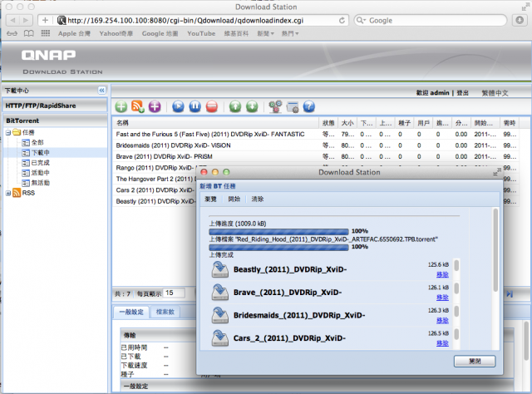Image resolution: width=532 pixels, height=394 pixels.
Task: Open the 熱門 bookmarks dropdown
Action: [x=290, y=33]
